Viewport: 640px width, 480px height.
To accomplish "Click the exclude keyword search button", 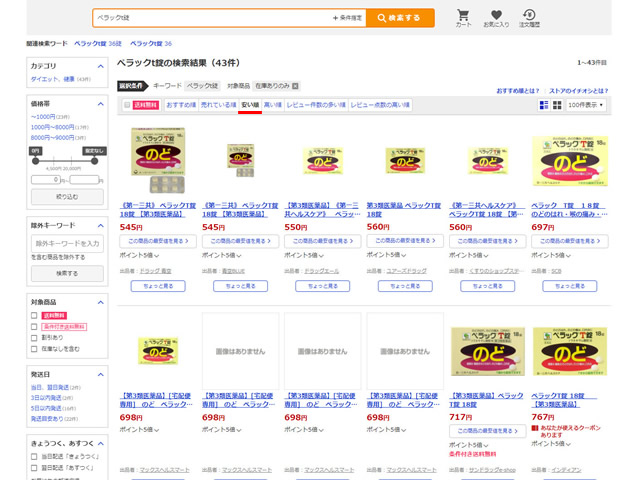I will click(x=67, y=273).
